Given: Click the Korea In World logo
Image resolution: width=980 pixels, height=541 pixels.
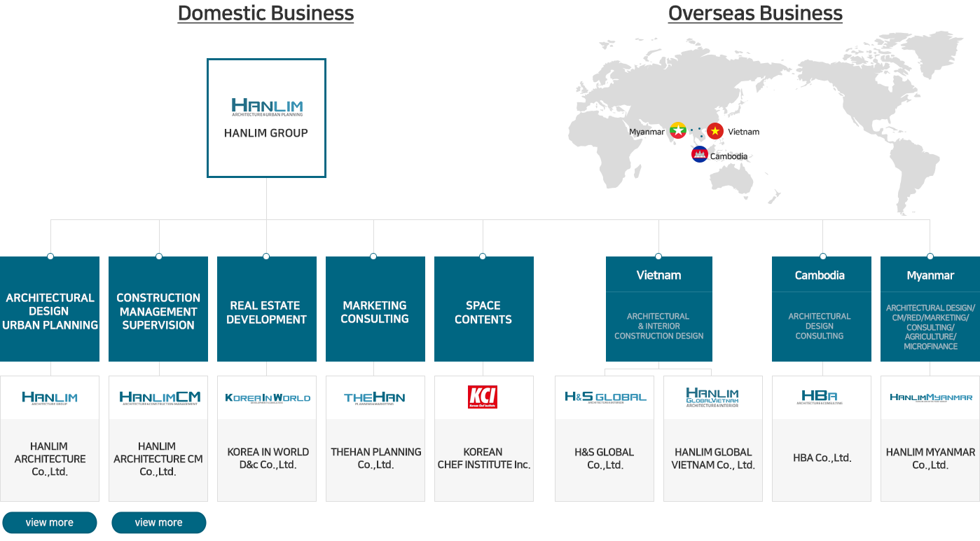Looking at the screenshot, I should coord(268,398).
